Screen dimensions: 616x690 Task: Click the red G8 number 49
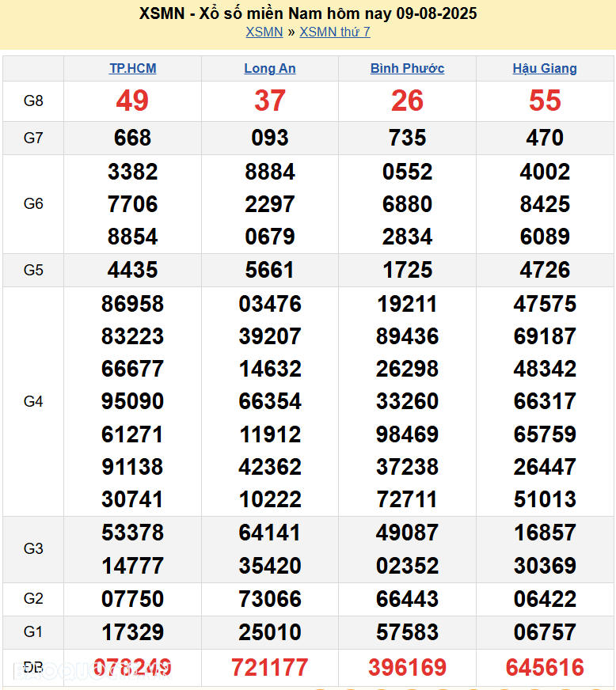pyautogui.click(x=132, y=100)
